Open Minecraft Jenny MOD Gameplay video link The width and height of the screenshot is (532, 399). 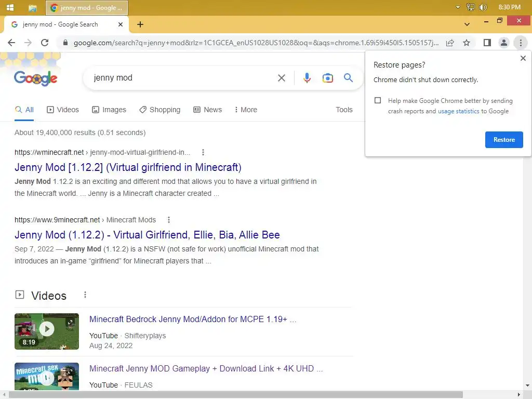206,368
